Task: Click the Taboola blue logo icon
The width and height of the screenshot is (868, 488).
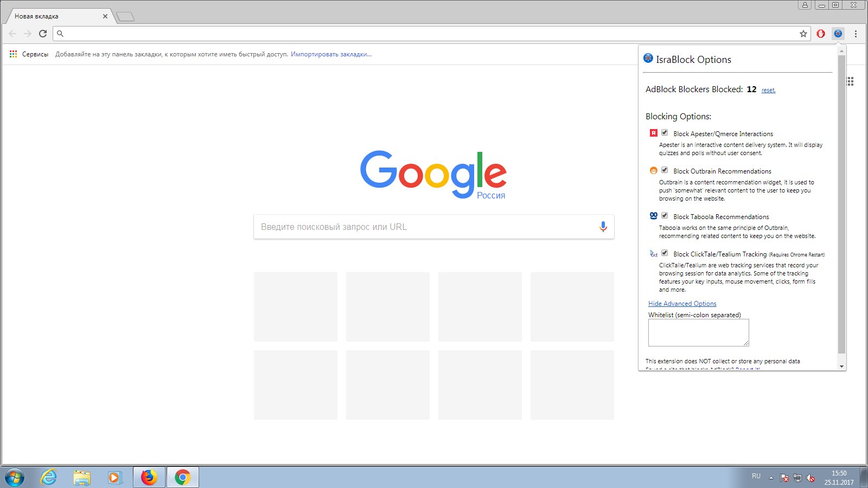Action: (x=653, y=216)
